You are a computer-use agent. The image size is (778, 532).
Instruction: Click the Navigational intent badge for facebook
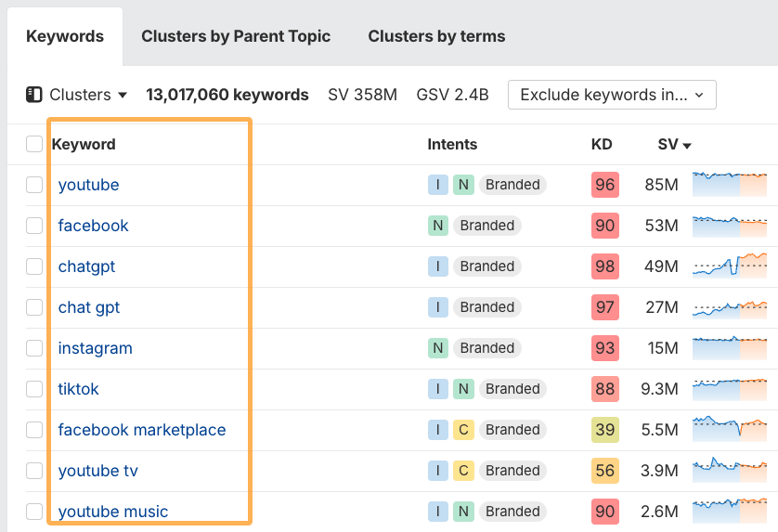click(x=437, y=226)
